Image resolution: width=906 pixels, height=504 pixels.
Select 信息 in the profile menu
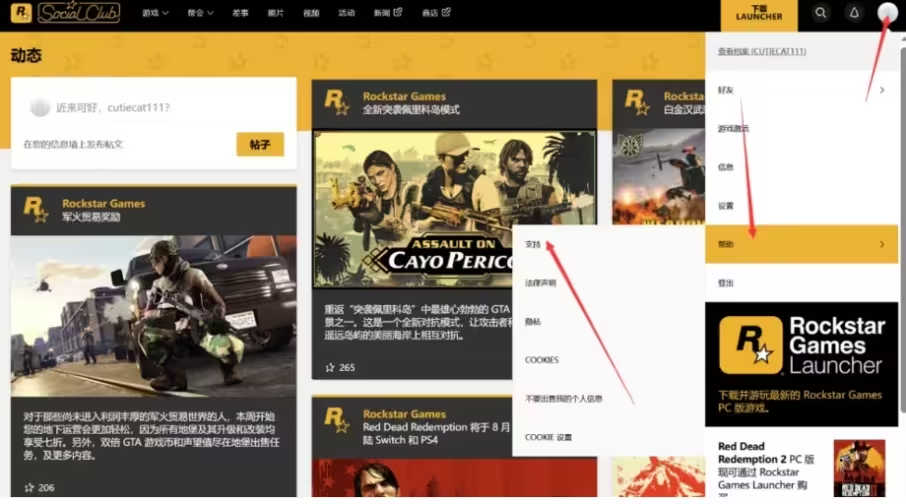pos(801,167)
